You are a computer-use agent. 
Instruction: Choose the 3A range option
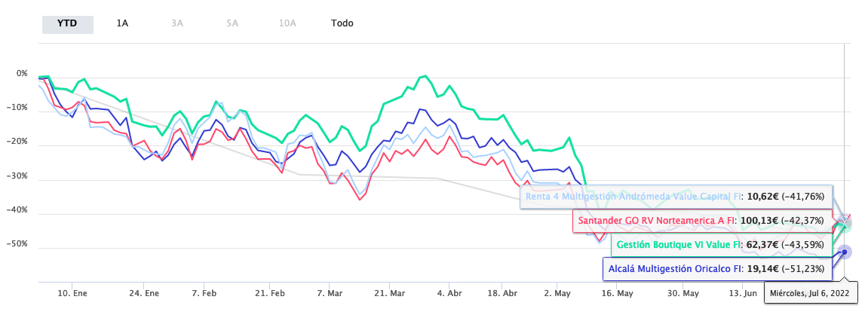click(x=177, y=23)
